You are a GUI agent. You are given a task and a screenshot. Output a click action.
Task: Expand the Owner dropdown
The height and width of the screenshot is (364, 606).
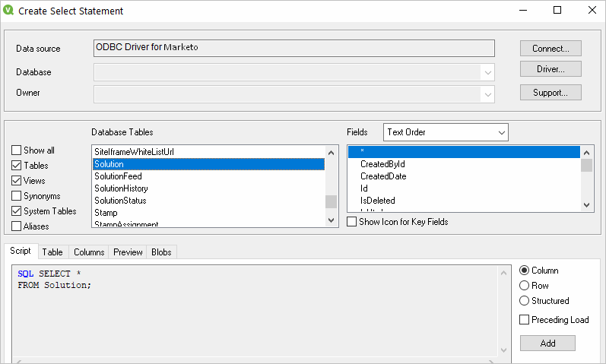[x=487, y=93]
